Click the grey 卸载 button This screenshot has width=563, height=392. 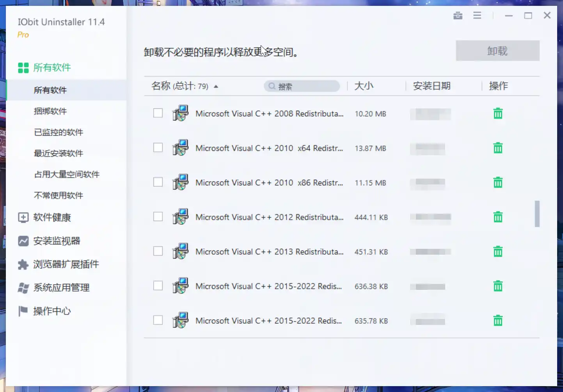tap(497, 51)
